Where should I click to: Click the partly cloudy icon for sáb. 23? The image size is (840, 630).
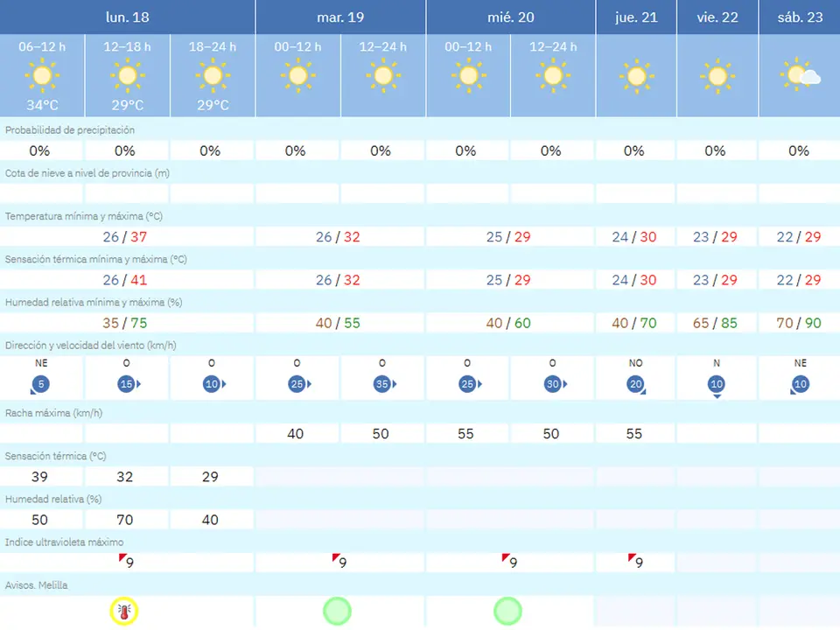click(x=801, y=75)
